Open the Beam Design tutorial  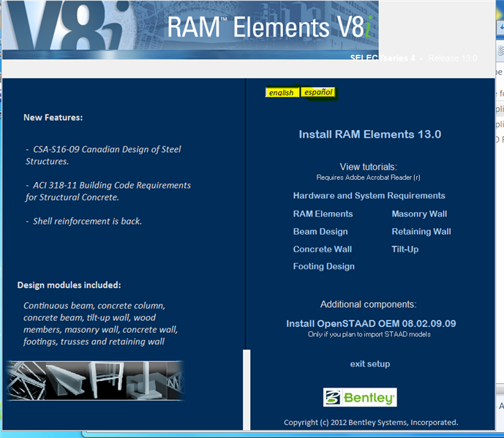pyautogui.click(x=320, y=232)
